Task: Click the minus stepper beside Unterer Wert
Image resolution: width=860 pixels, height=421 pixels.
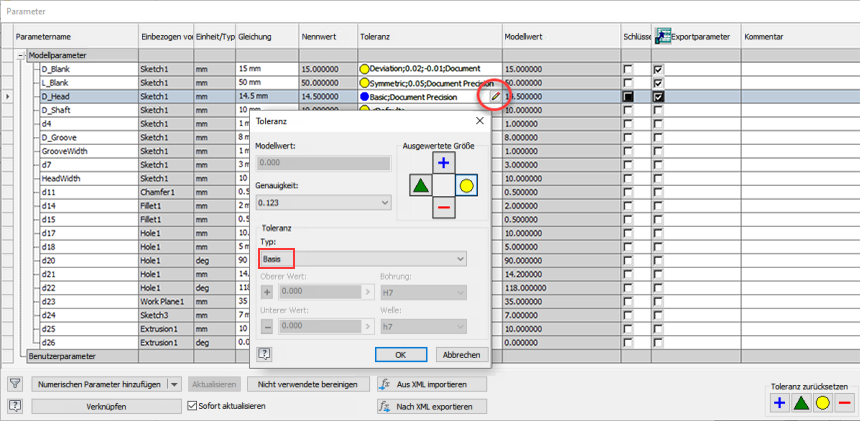Action: 267,327
